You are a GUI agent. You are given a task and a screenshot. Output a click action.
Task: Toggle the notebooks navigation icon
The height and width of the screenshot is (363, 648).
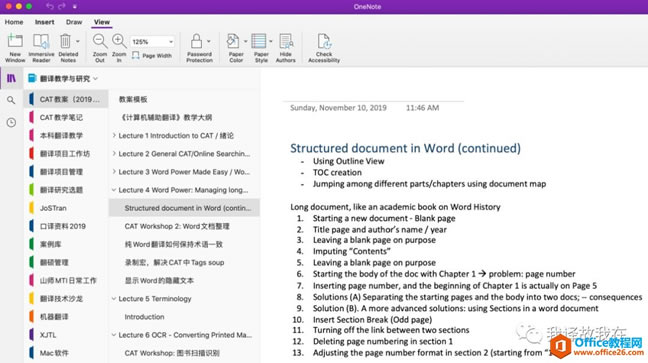point(11,78)
